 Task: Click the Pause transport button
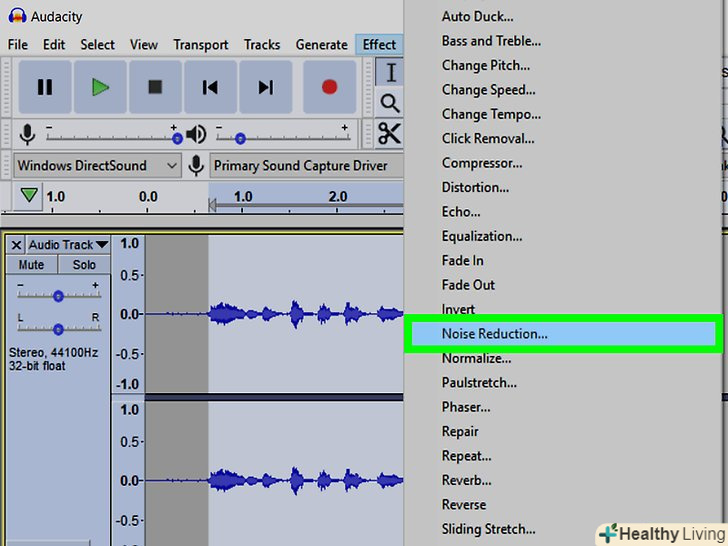pyautogui.click(x=45, y=87)
